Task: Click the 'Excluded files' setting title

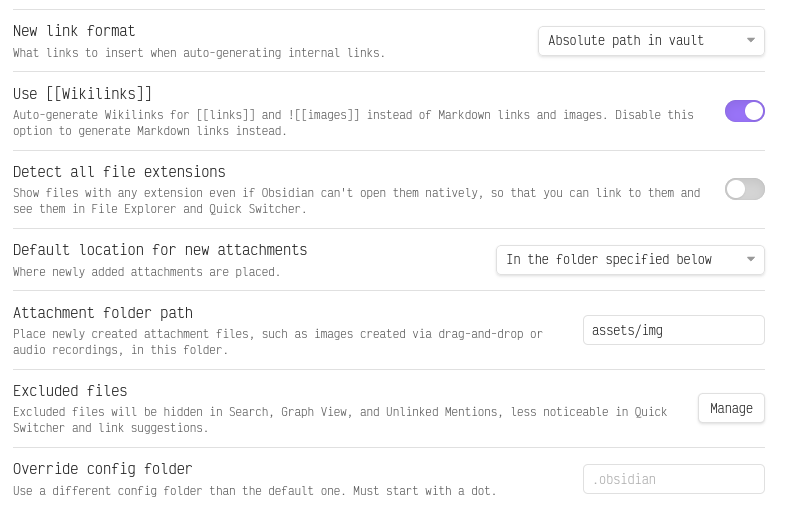Action: pos(70,391)
